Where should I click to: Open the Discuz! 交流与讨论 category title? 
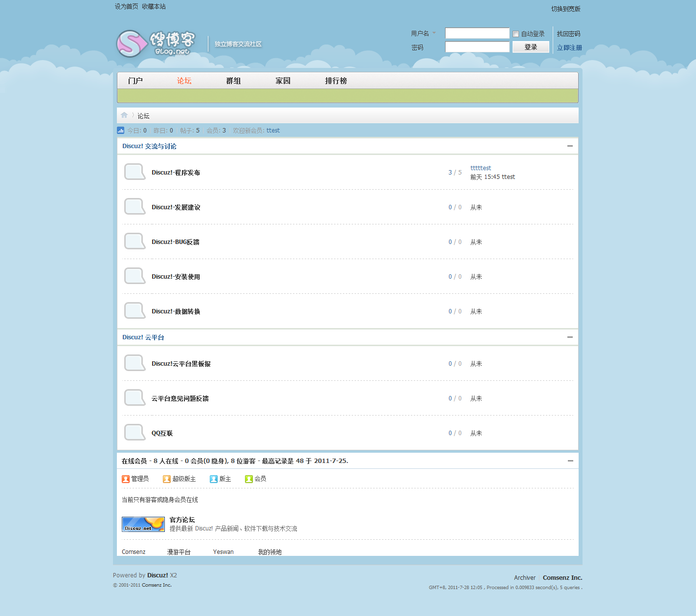pyautogui.click(x=149, y=146)
